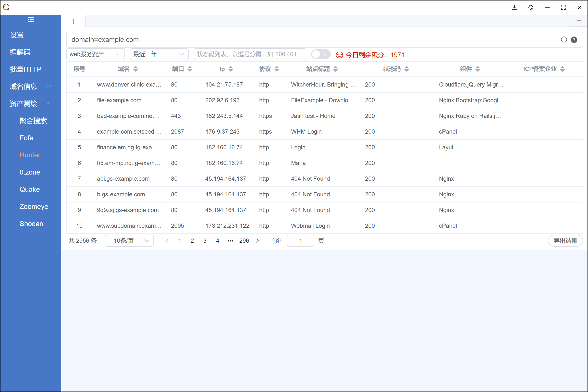The image size is (588, 392).
Task: Go to page 296
Action: pyautogui.click(x=244, y=241)
